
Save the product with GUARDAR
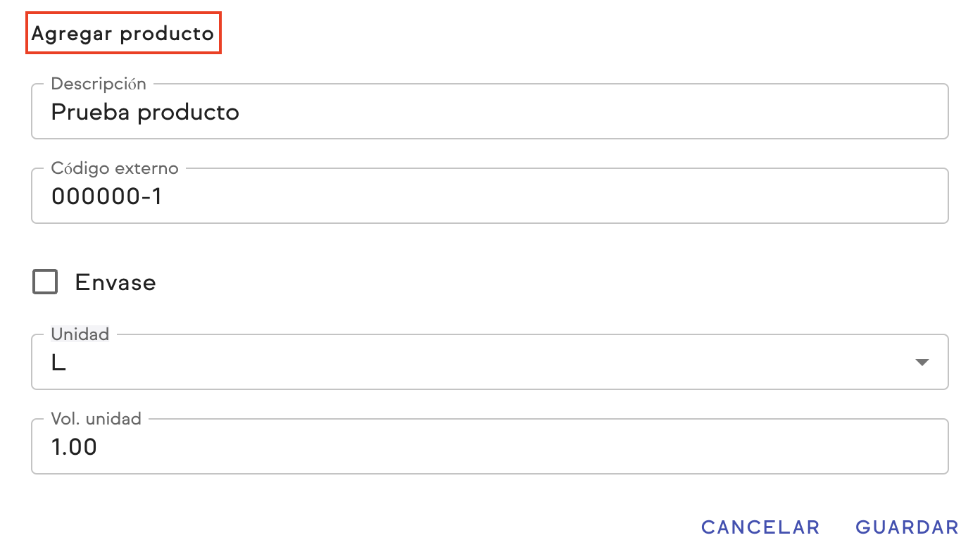[907, 527]
